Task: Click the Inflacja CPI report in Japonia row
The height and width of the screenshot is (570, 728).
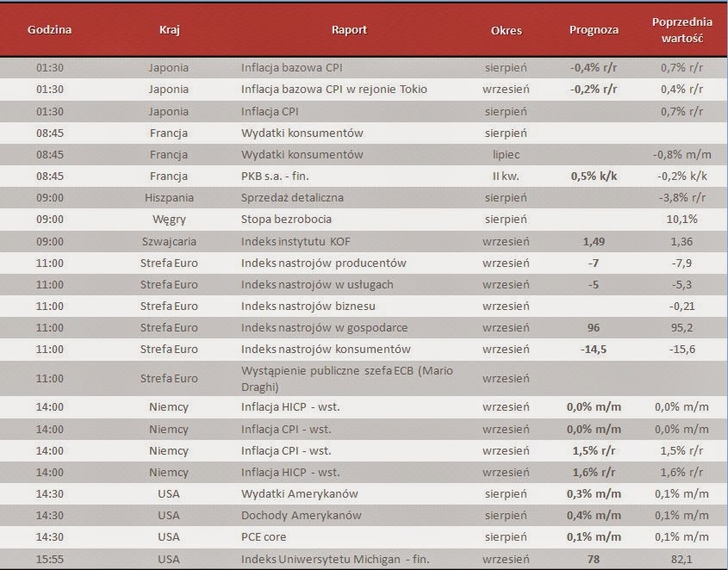Action: pos(270,111)
